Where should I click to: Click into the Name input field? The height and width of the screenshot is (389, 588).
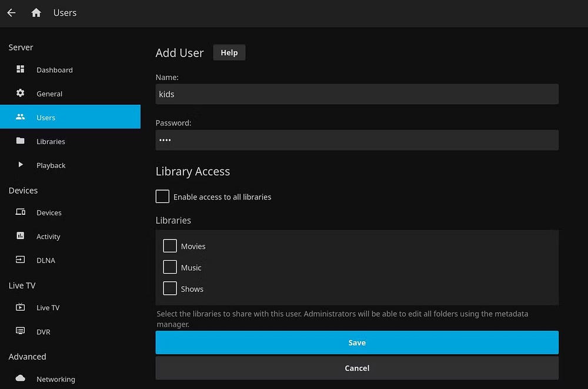point(356,94)
